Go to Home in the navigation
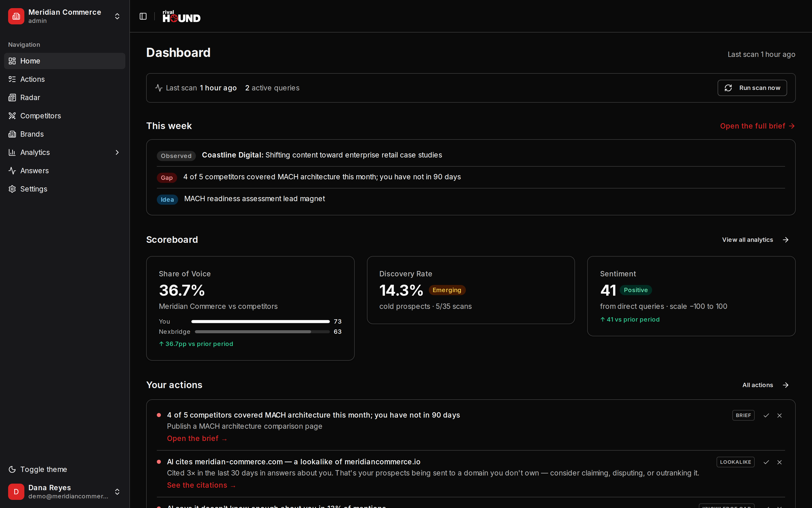The image size is (812, 508). pos(64,61)
